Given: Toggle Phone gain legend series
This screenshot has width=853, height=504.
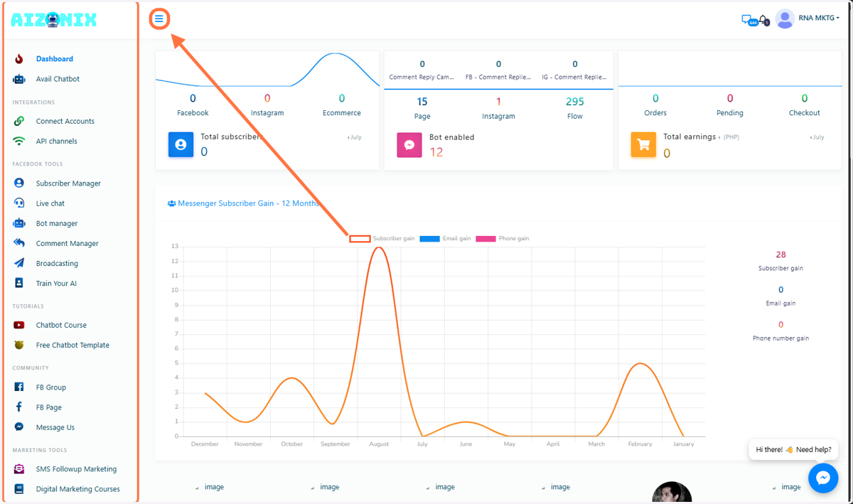Looking at the screenshot, I should point(503,239).
